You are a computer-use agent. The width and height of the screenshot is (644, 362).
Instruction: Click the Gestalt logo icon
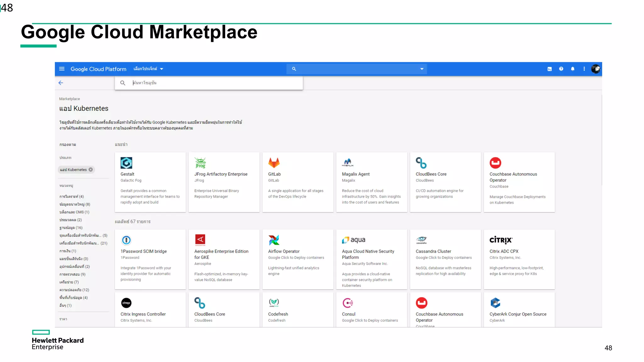(x=126, y=163)
